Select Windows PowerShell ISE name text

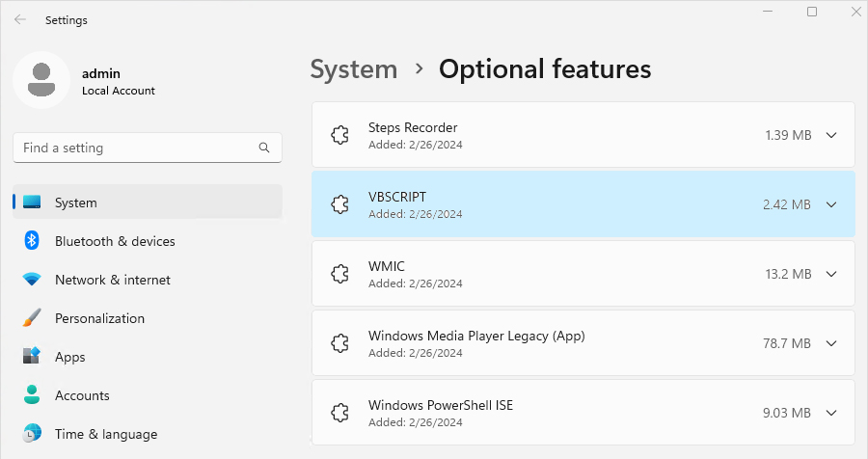[x=441, y=405]
